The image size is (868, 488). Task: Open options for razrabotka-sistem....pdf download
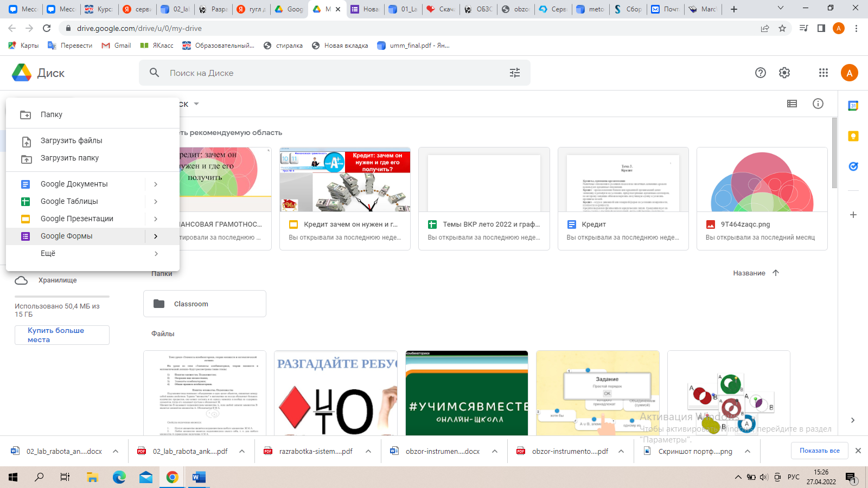[x=368, y=451]
